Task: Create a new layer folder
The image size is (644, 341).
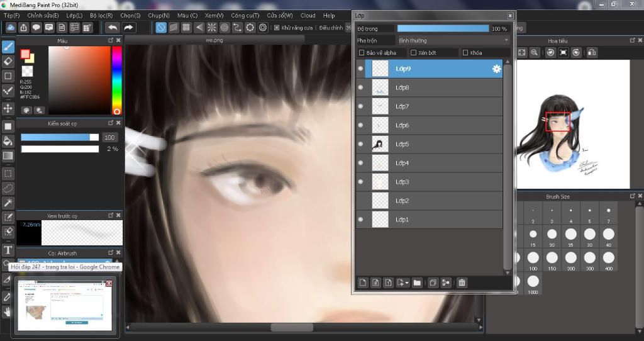Action: point(417,282)
